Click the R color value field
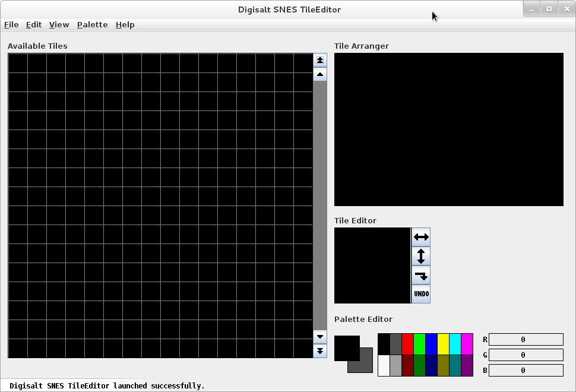Image resolution: width=576 pixels, height=392 pixels. click(526, 340)
